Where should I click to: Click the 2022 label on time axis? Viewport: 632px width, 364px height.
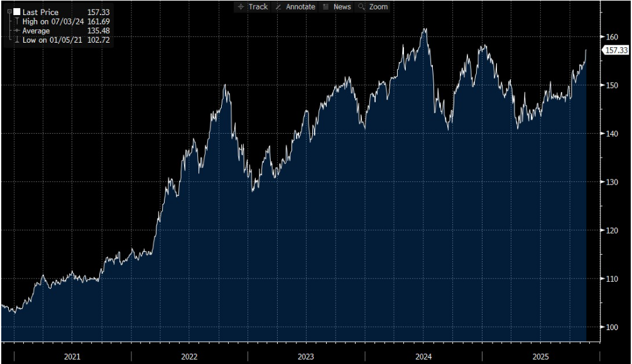coord(189,356)
